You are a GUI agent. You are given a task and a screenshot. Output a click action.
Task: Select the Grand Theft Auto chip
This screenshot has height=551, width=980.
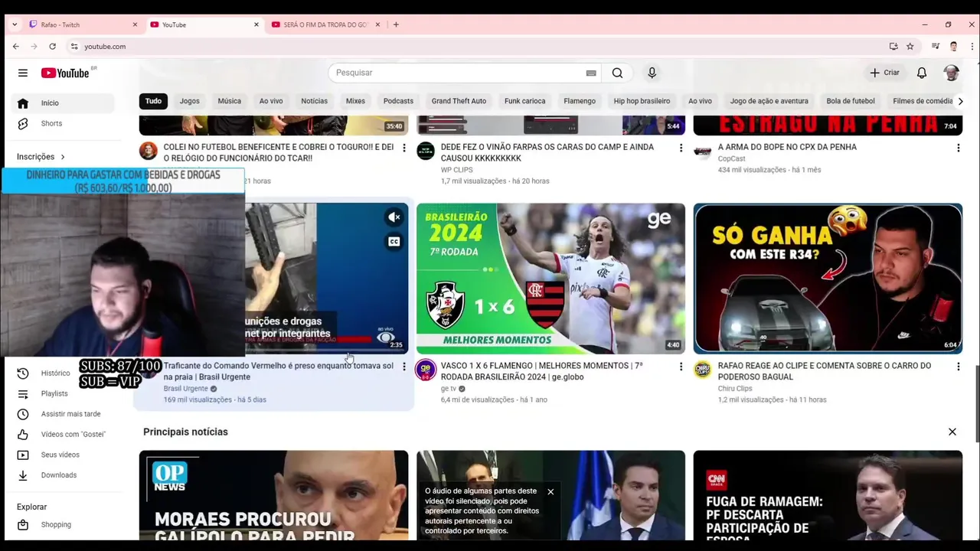tap(459, 101)
